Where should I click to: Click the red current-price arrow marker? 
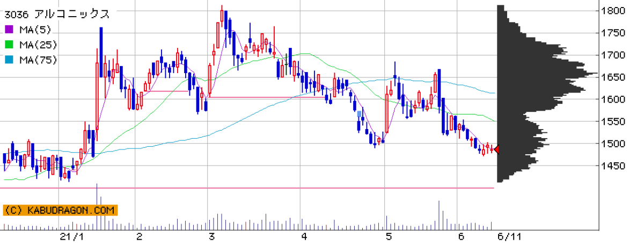click(x=496, y=149)
